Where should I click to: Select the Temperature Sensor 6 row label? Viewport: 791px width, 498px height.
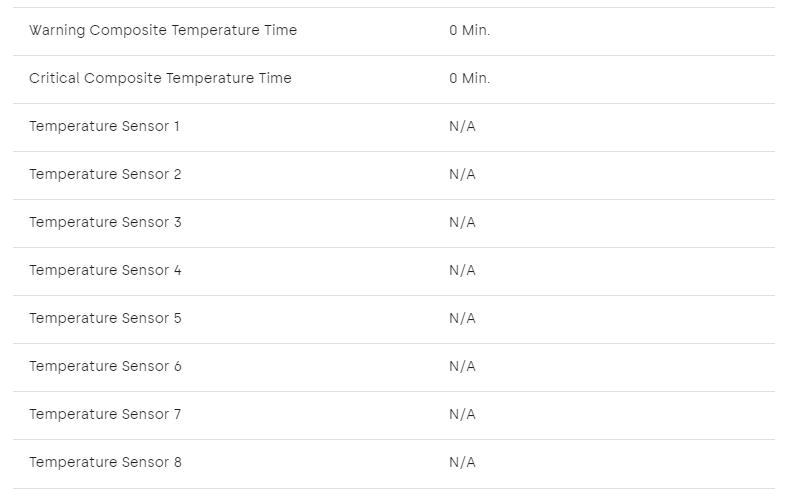click(105, 366)
